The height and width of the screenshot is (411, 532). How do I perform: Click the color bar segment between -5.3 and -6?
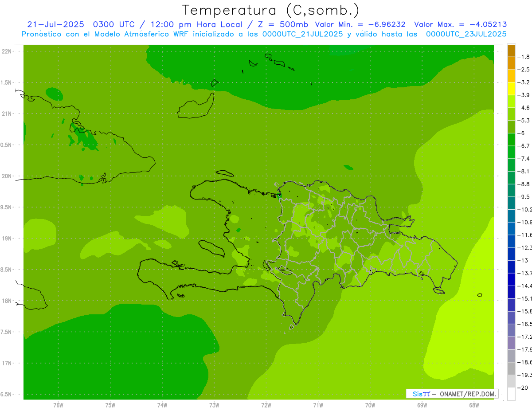(x=511, y=127)
